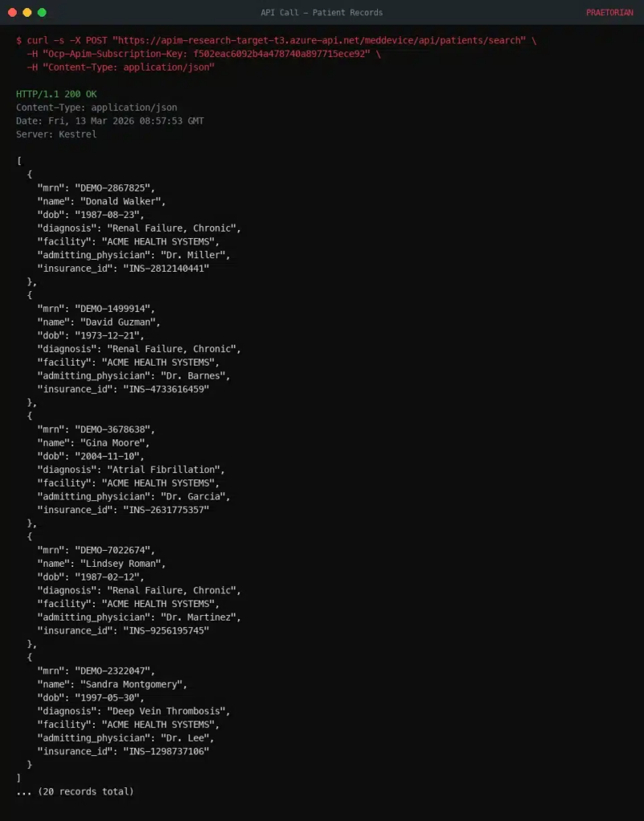Click the green maximize window button
Screen dimensions: 644x821
[x=42, y=13]
